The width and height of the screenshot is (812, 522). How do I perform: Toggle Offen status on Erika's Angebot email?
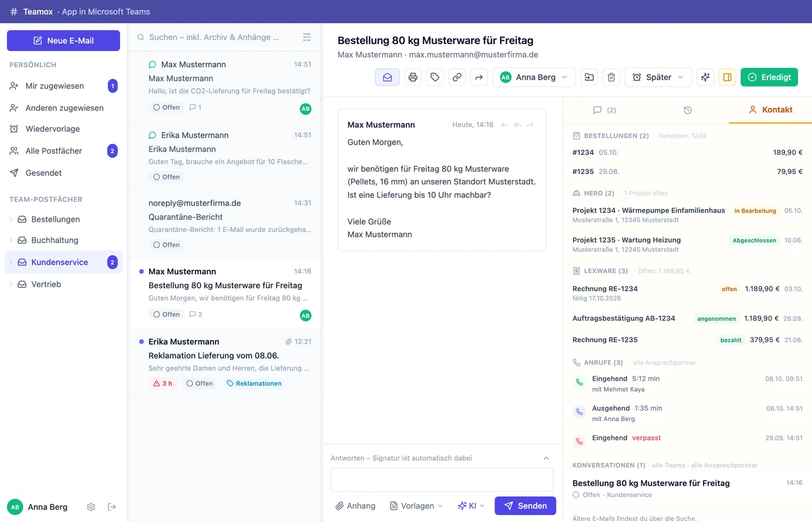click(166, 177)
